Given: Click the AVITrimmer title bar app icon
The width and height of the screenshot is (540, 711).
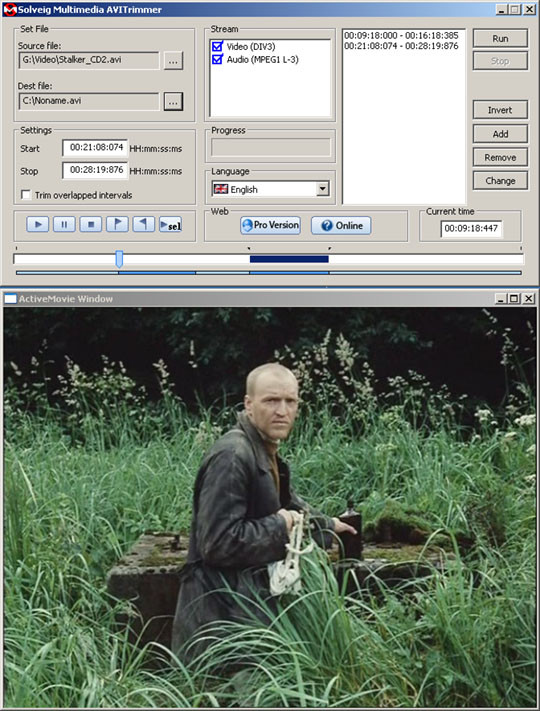Looking at the screenshot, I should (9, 10).
